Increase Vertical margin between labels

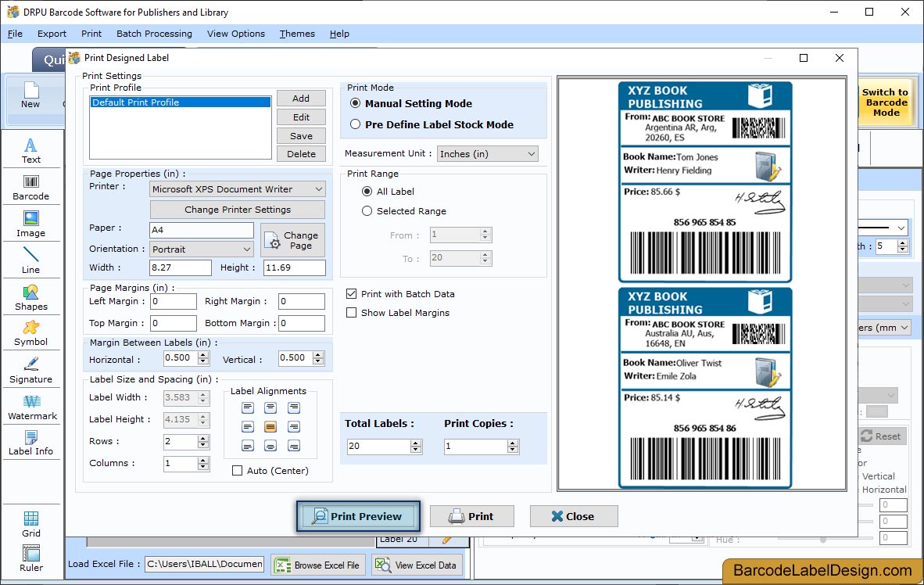pos(318,354)
